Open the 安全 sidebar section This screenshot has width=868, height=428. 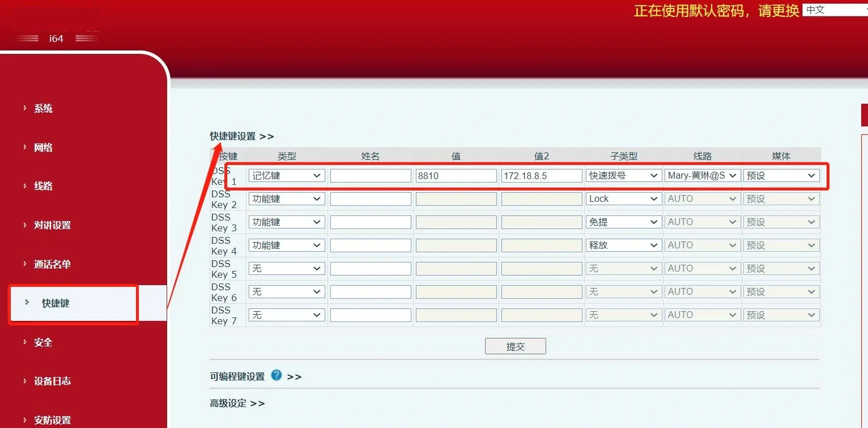click(x=43, y=342)
